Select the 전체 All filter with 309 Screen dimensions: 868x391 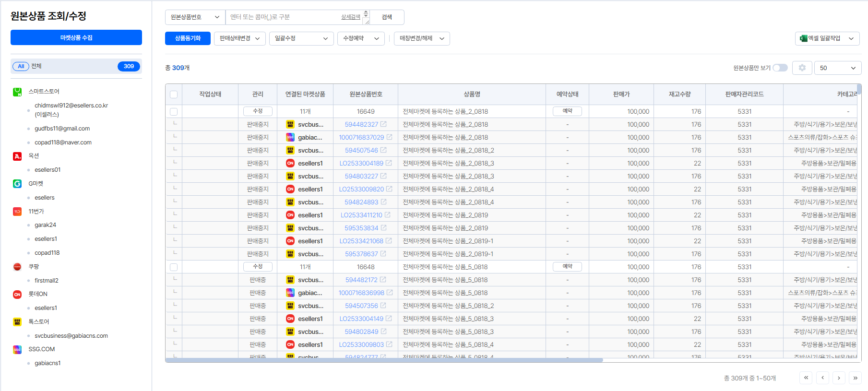tap(76, 66)
